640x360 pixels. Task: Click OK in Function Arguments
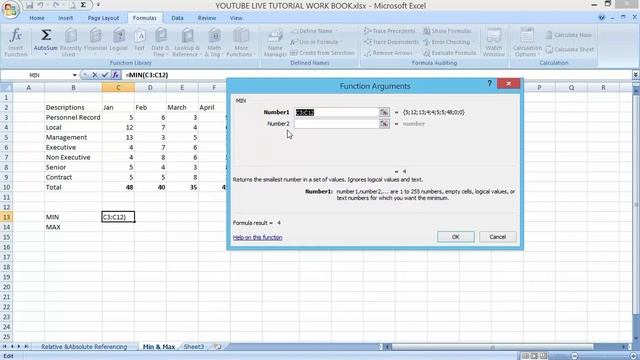(456, 237)
